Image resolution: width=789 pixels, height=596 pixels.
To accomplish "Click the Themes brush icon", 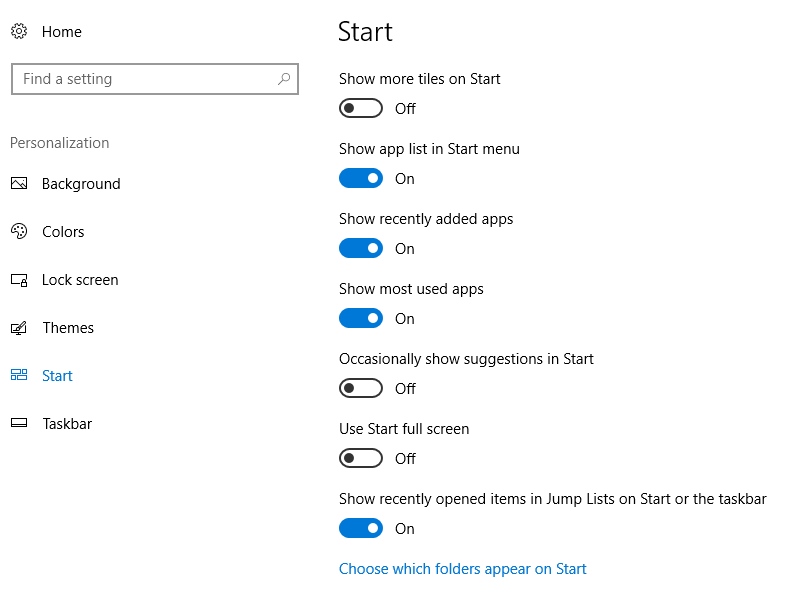I will click(x=19, y=328).
